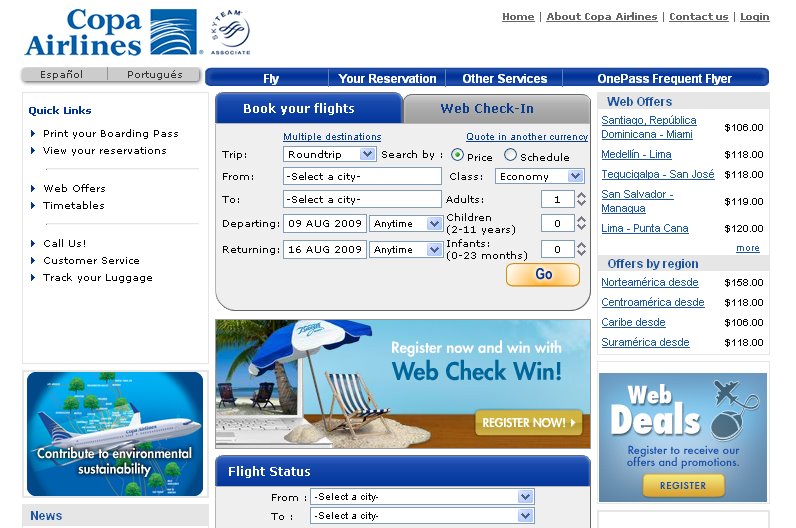Increase the Children count stepper
Image resolution: width=796 pixels, height=528 pixels.
click(581, 219)
